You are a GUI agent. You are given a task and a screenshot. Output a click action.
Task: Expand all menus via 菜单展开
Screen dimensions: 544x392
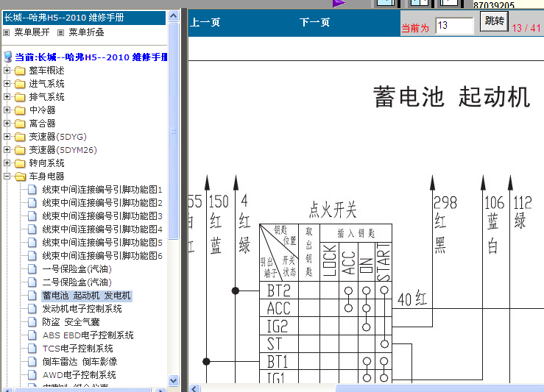[x=32, y=32]
